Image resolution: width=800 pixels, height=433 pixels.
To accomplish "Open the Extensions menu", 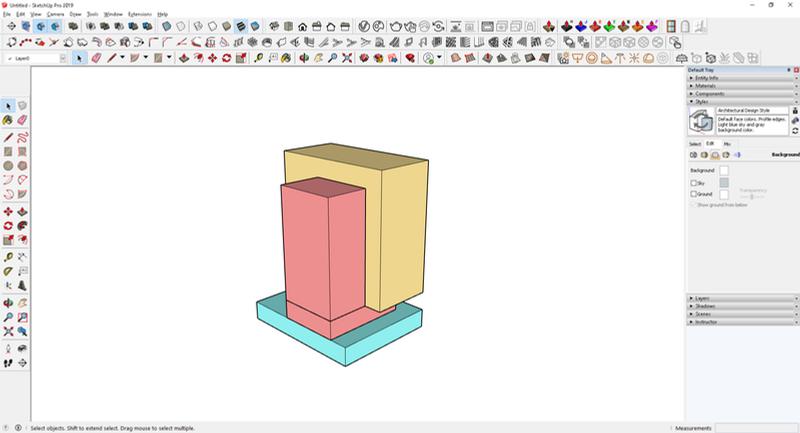I will (x=139, y=14).
